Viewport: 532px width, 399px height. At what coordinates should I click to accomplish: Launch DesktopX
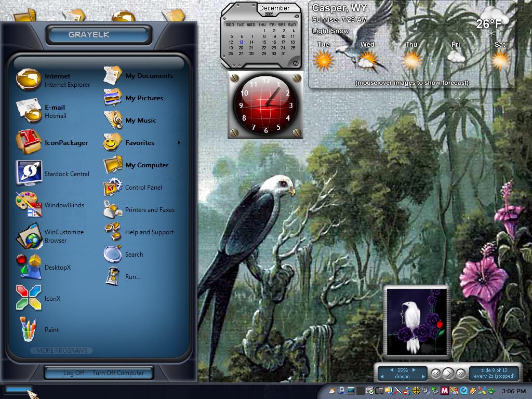pyautogui.click(x=44, y=267)
